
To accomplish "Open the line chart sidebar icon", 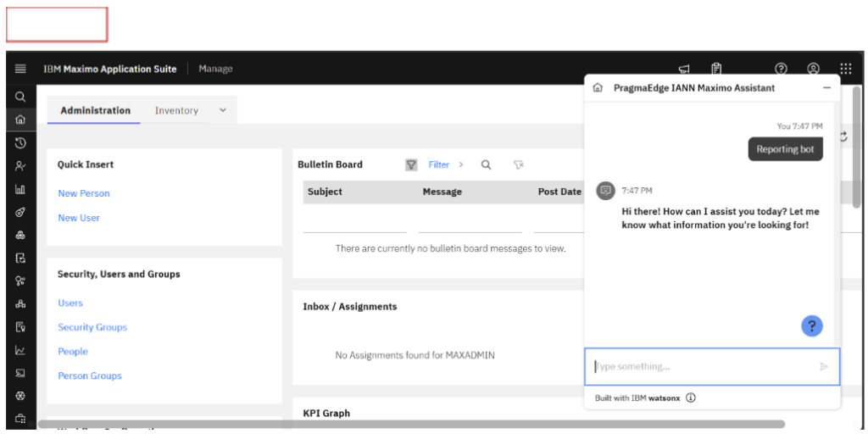I will pyautogui.click(x=20, y=350).
